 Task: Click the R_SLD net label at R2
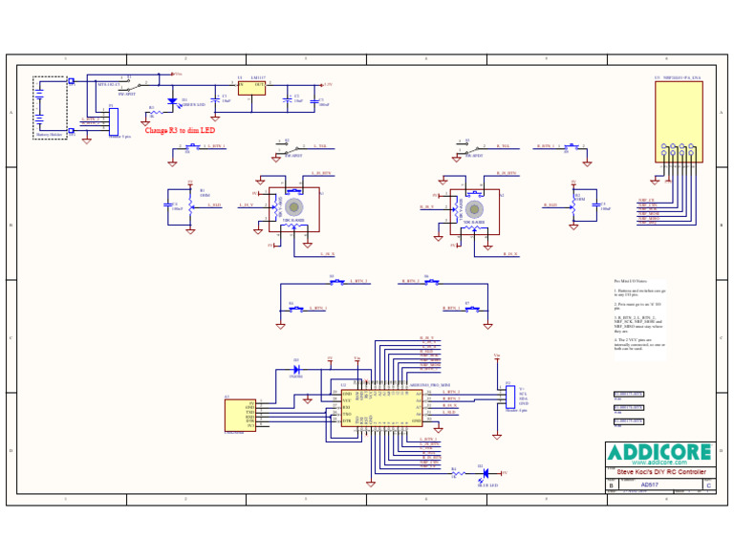click(550, 205)
